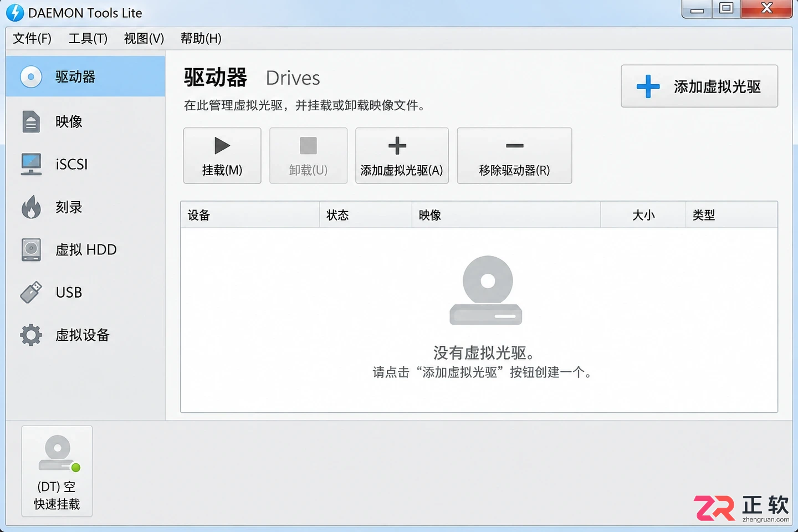
Task: Open the 虚拟设备 section label
Action: click(83, 335)
